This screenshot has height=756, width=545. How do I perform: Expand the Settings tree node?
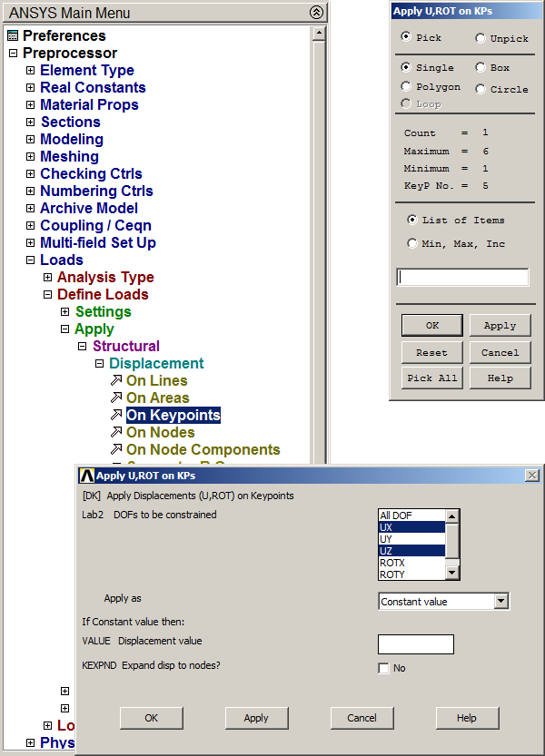65,312
